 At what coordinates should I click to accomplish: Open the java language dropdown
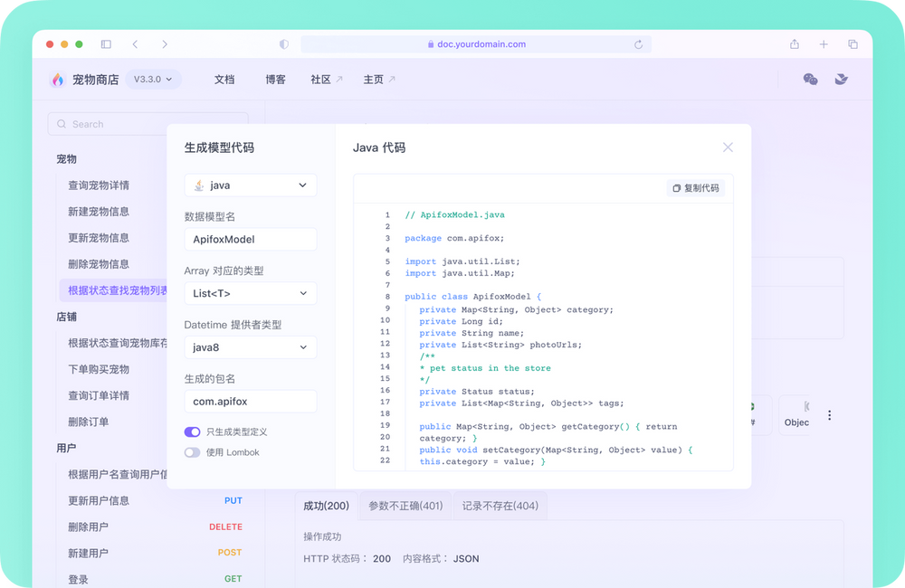(x=251, y=185)
